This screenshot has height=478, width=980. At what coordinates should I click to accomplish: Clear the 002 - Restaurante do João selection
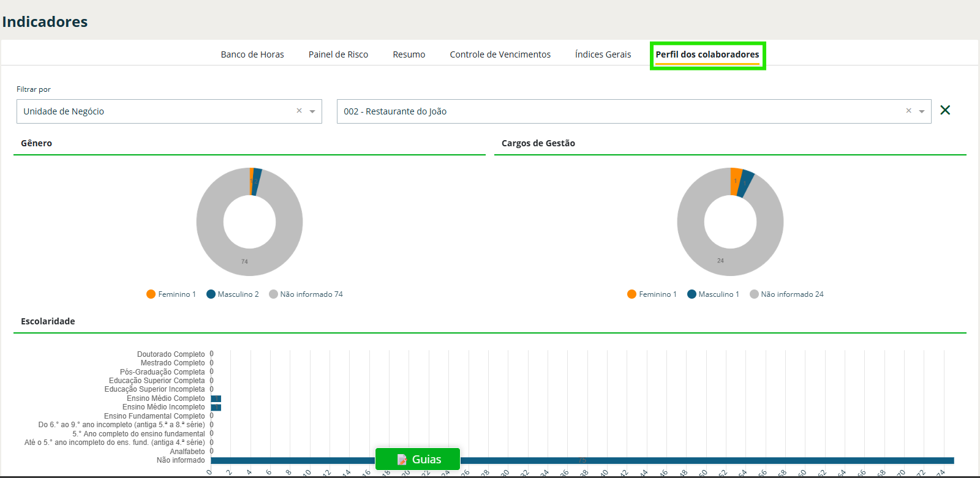coord(908,111)
